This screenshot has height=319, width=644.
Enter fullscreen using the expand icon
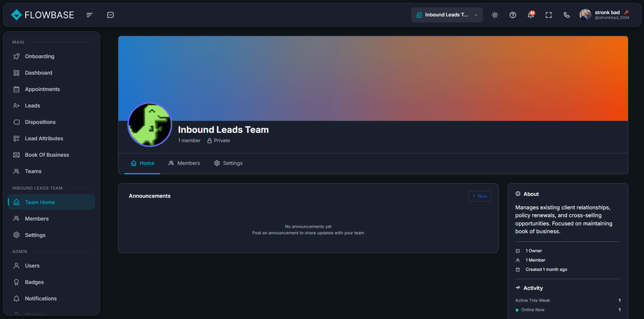click(548, 14)
